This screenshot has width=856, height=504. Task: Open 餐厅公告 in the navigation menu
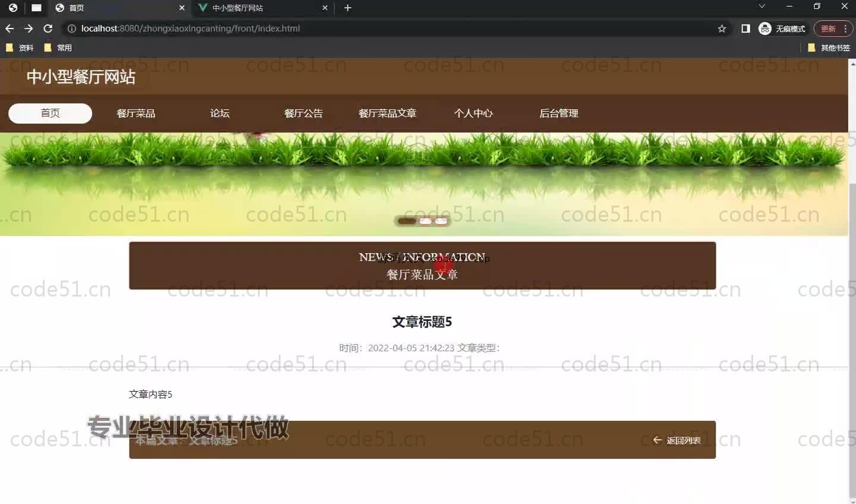[303, 113]
